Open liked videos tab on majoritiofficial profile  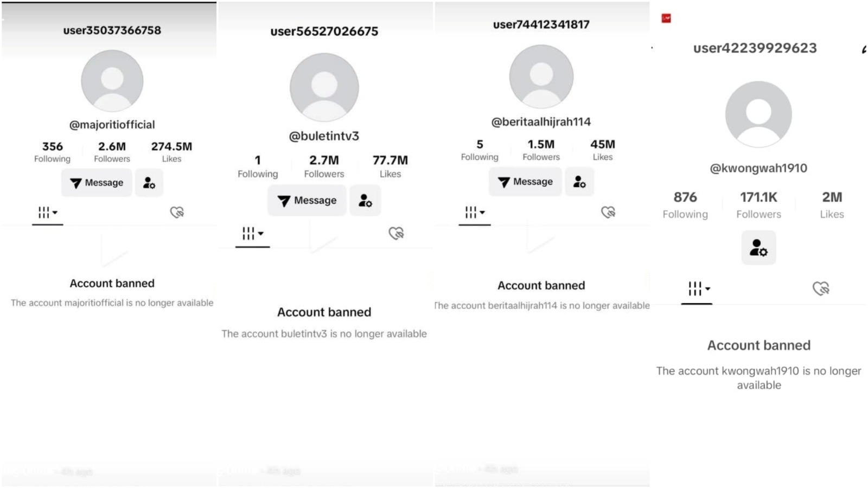coord(177,212)
